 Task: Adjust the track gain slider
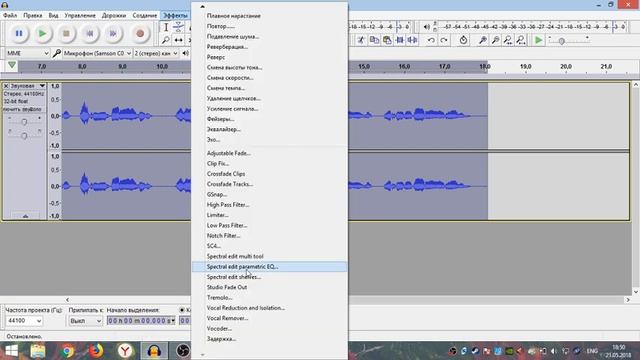(x=24, y=122)
